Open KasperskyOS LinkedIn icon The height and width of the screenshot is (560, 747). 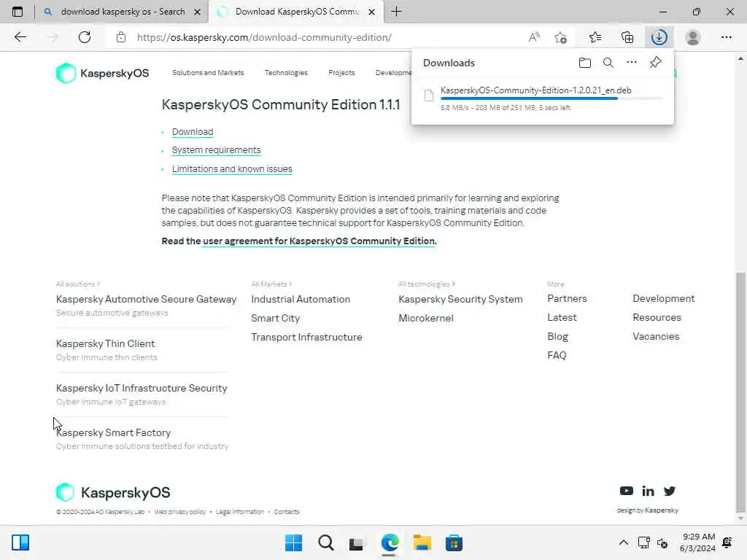tap(648, 491)
